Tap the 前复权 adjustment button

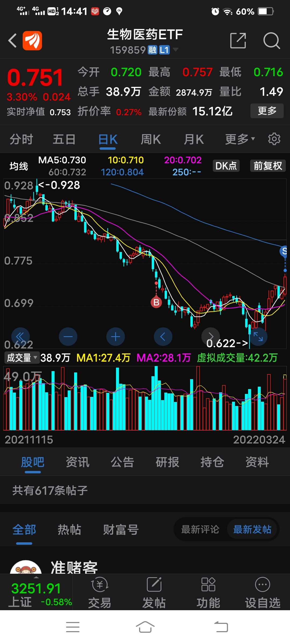tap(268, 166)
